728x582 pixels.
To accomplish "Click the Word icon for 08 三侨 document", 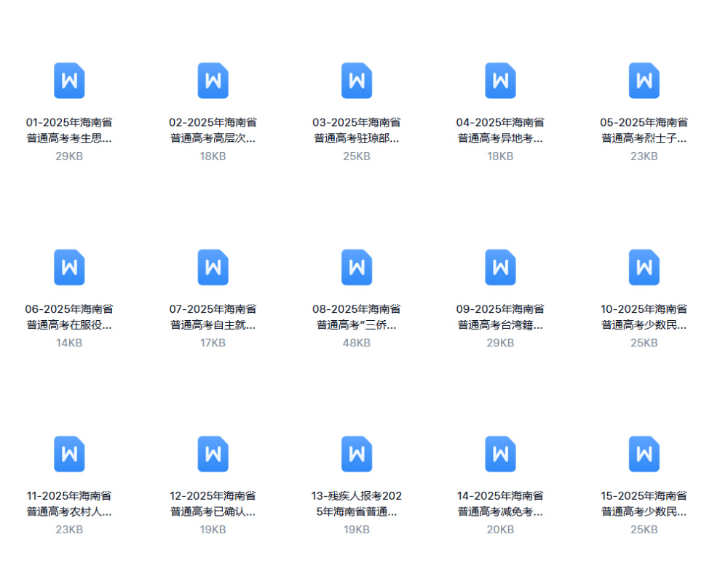I will click(x=356, y=267).
